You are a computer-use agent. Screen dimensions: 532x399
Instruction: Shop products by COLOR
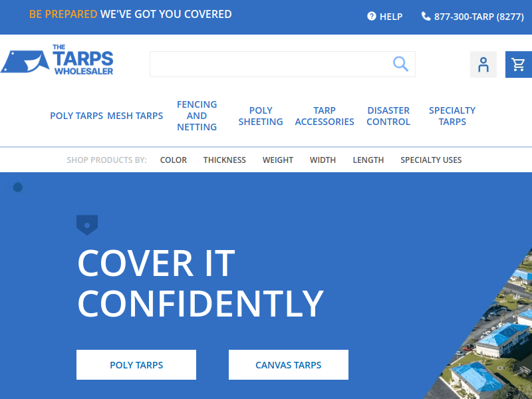coord(173,160)
